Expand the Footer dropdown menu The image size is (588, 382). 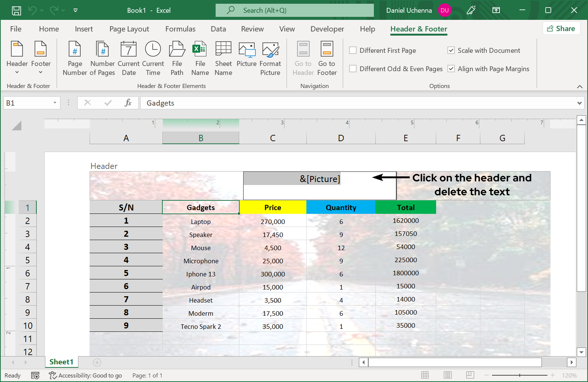pos(40,58)
